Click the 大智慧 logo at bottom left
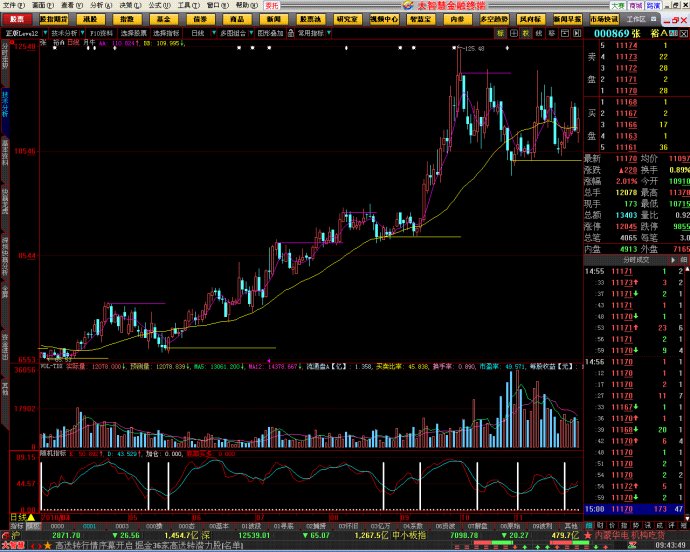The height and width of the screenshot is (552, 690). coord(13,546)
